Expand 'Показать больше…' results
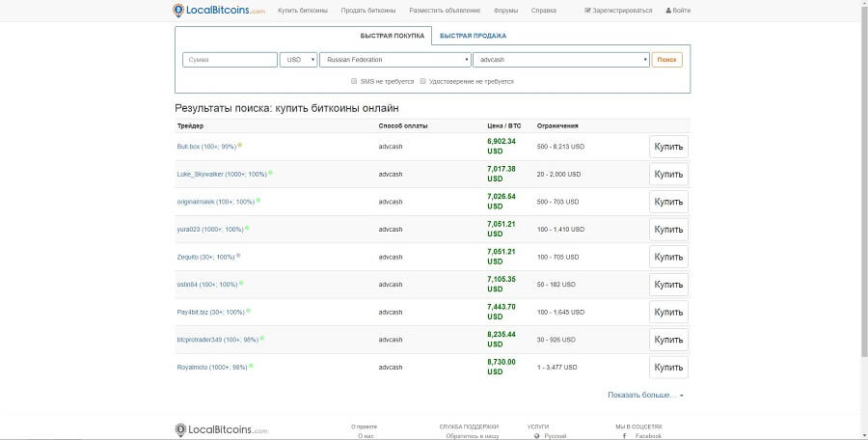Screen dimensions: 868x440 645,395
